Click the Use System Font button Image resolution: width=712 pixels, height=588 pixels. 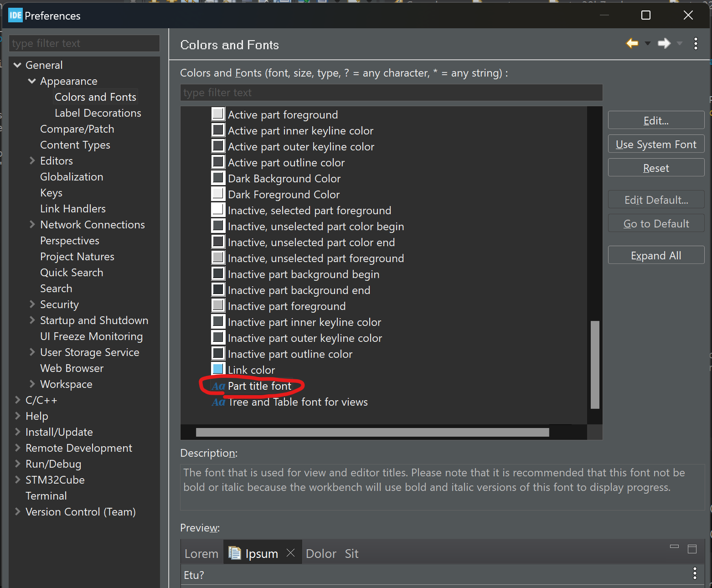(656, 144)
